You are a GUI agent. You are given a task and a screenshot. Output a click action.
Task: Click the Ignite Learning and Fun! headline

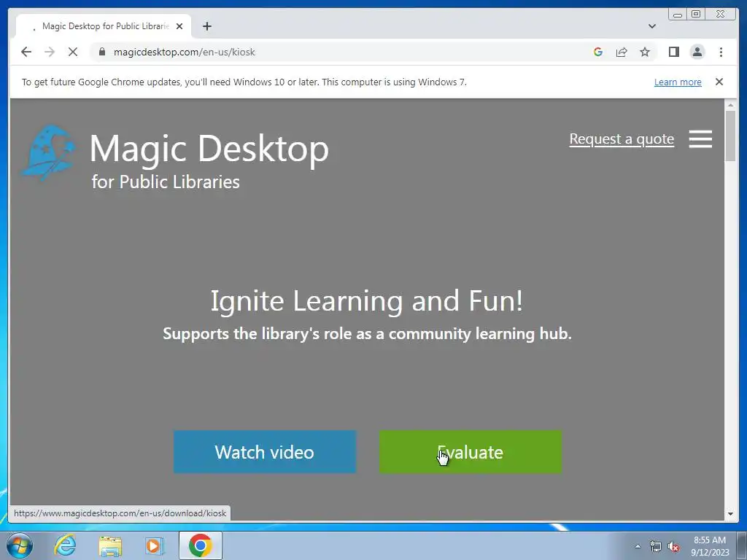[367, 301]
